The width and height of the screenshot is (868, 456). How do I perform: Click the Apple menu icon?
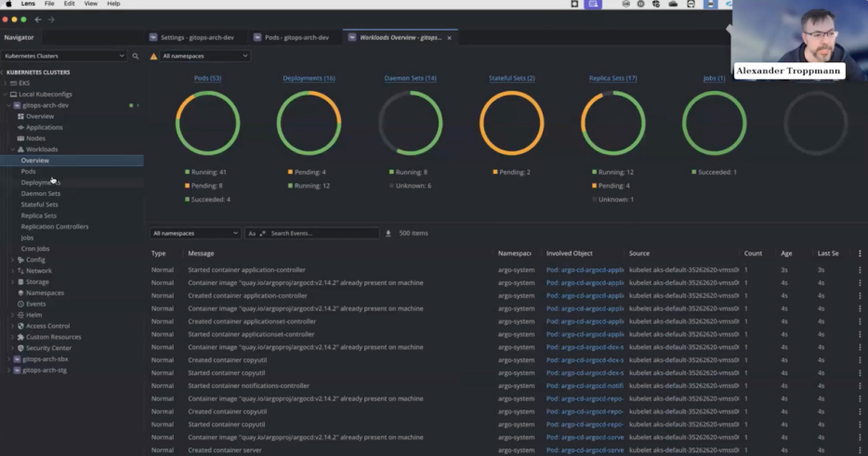(x=8, y=4)
